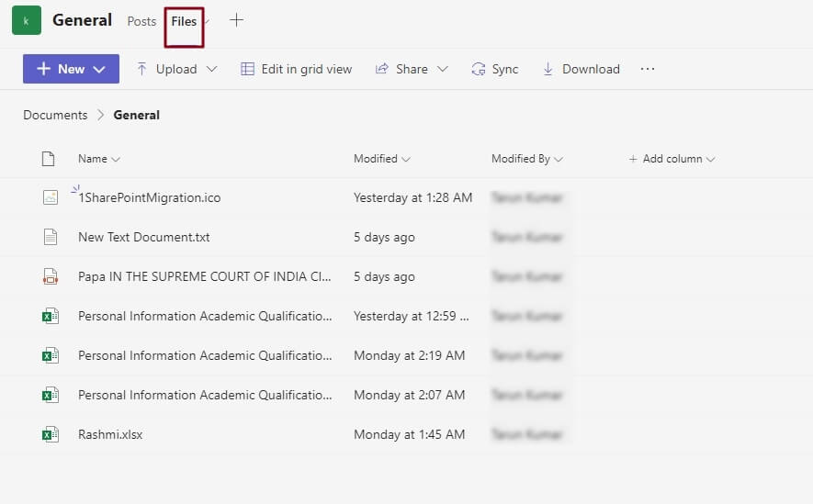Click 'Monday at 1:45 AM' cell

(x=409, y=434)
